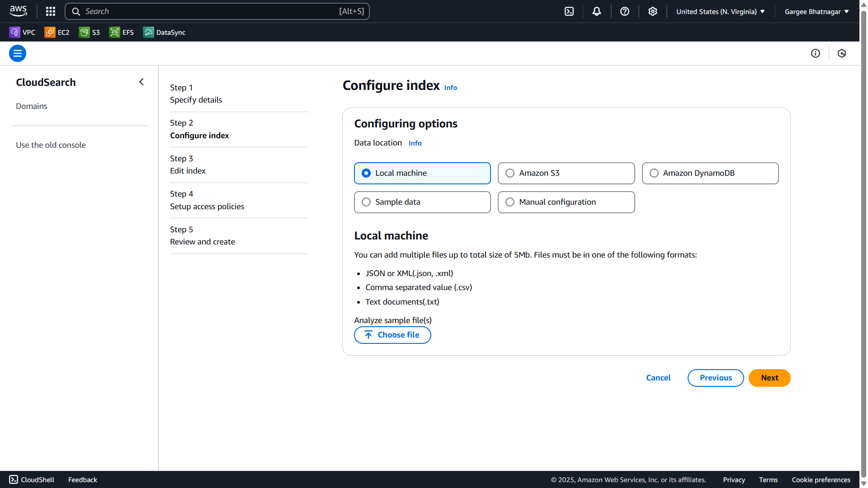Open EC2 service shortcut

click(x=57, y=32)
